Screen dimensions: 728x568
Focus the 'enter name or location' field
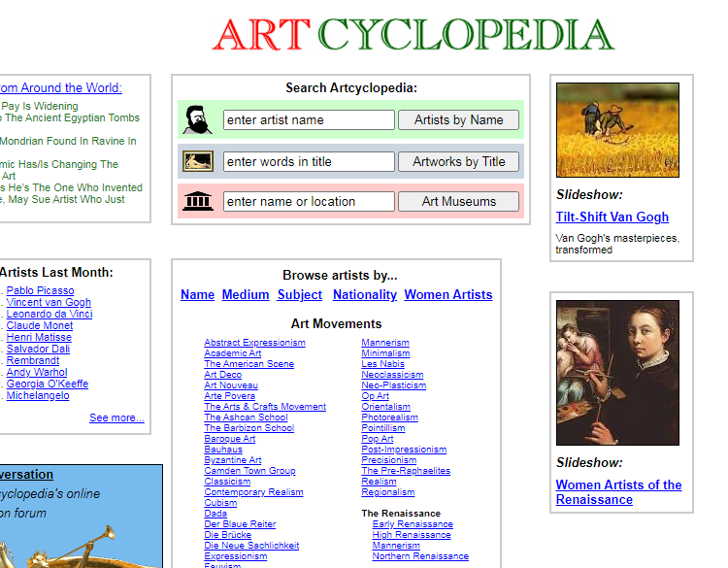coord(309,202)
